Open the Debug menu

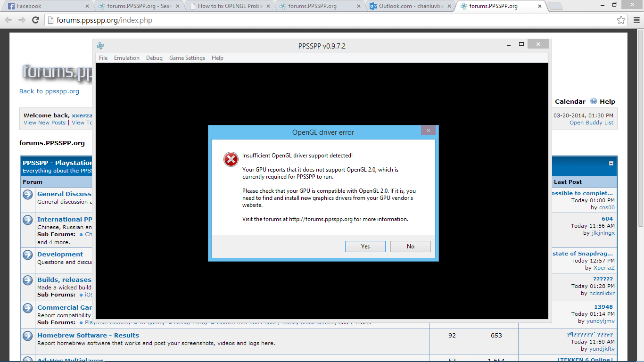tap(154, 58)
